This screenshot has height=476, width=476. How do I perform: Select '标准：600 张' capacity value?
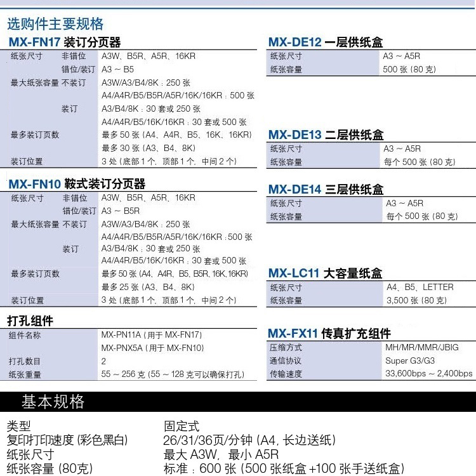[200, 468]
